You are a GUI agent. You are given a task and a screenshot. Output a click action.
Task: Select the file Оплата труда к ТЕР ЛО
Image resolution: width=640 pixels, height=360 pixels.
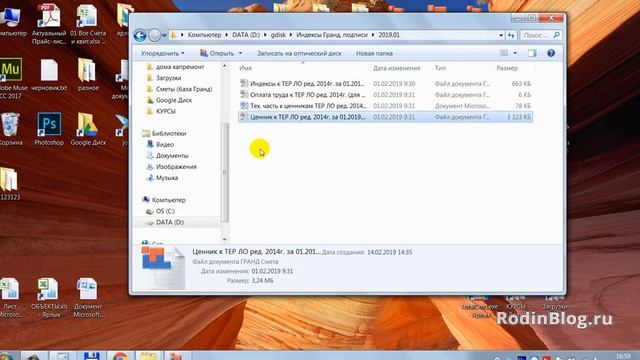click(385, 95)
